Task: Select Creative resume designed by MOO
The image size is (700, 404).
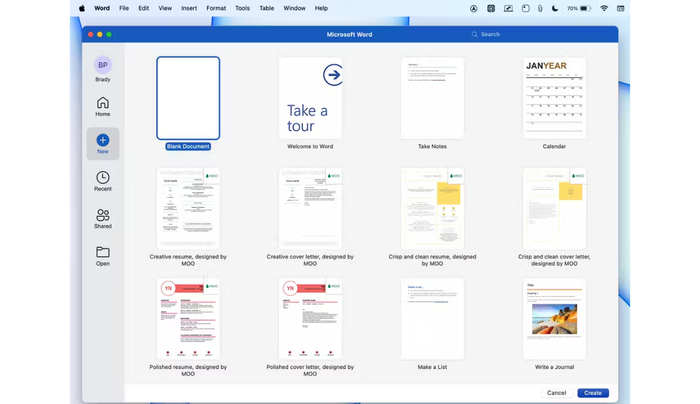Action: coord(188,208)
